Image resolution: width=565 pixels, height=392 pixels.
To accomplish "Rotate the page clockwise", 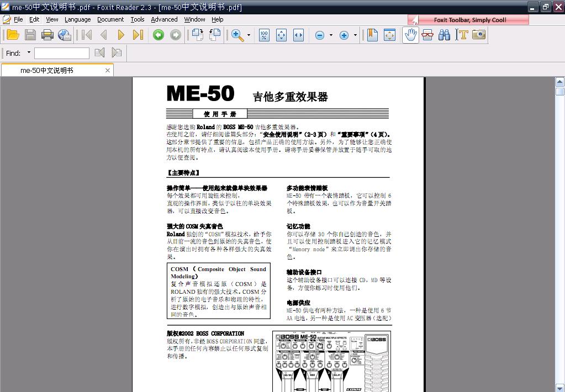I will point(198,35).
